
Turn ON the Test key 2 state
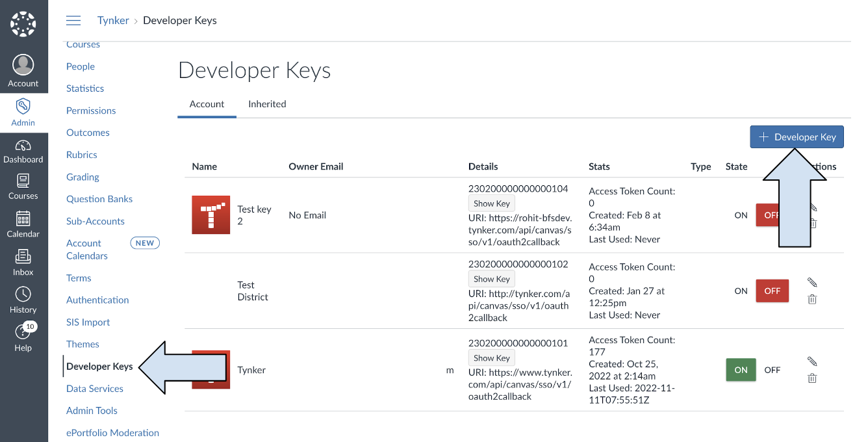tap(741, 215)
